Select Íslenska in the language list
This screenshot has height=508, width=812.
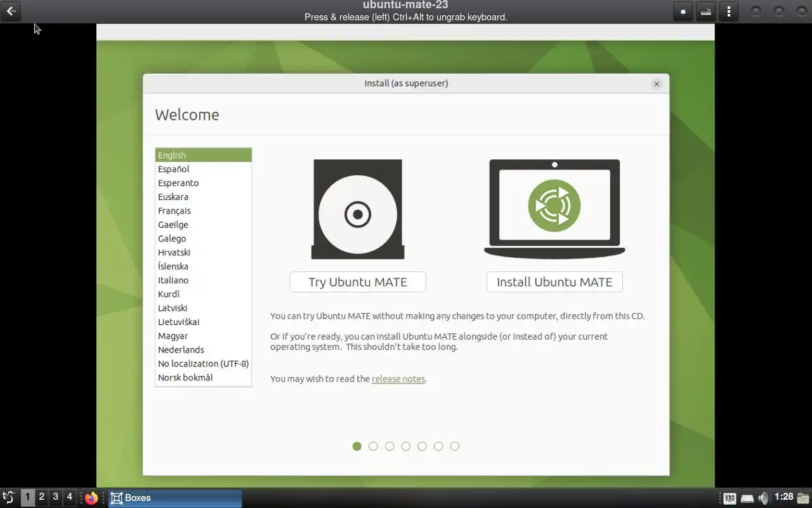point(204,266)
